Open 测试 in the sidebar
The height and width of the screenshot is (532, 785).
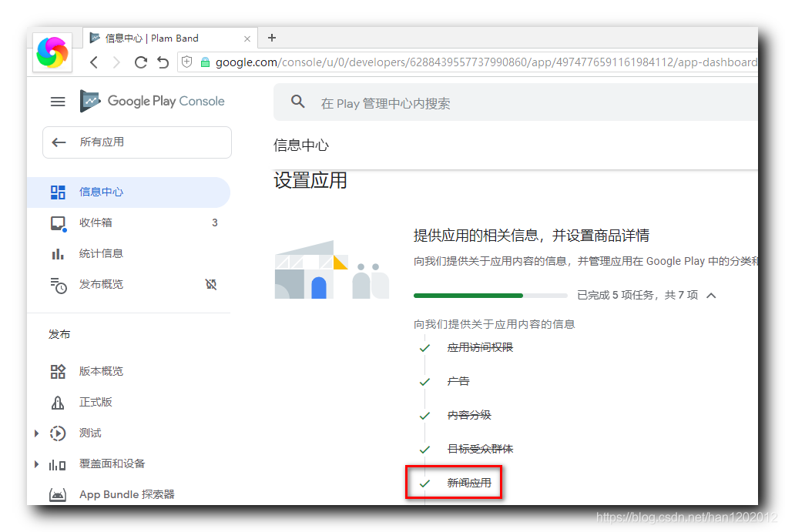click(129, 433)
